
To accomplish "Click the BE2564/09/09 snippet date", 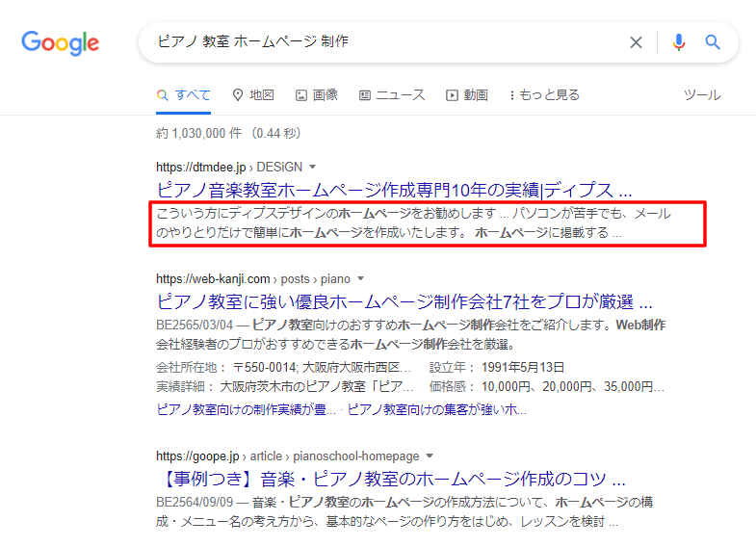I will (195, 502).
